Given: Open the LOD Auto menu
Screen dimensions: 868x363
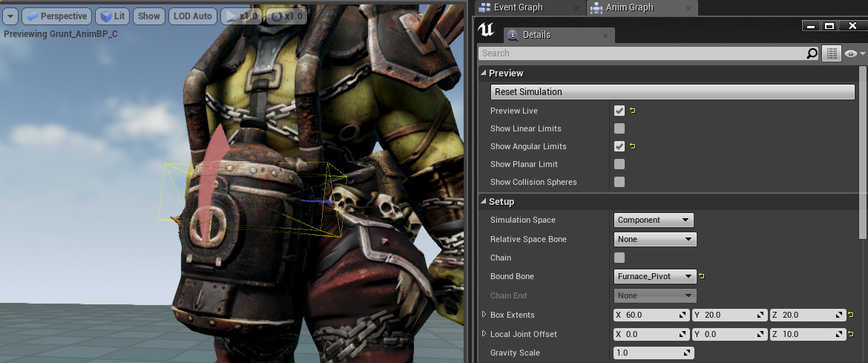Looking at the screenshot, I should (x=193, y=16).
